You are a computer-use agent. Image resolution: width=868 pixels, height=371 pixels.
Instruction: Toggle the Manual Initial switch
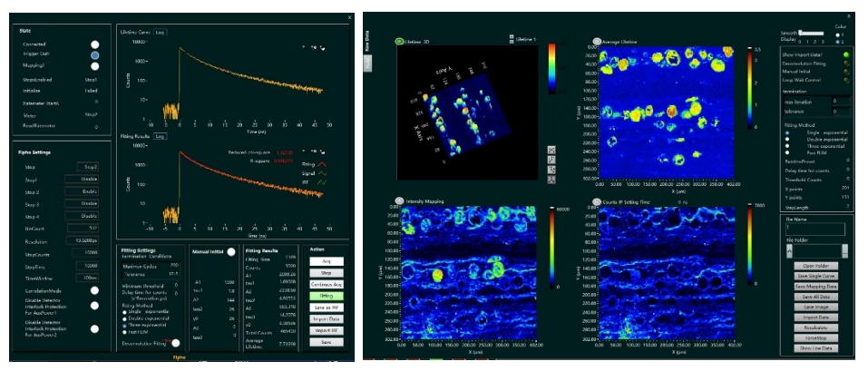coord(230,252)
